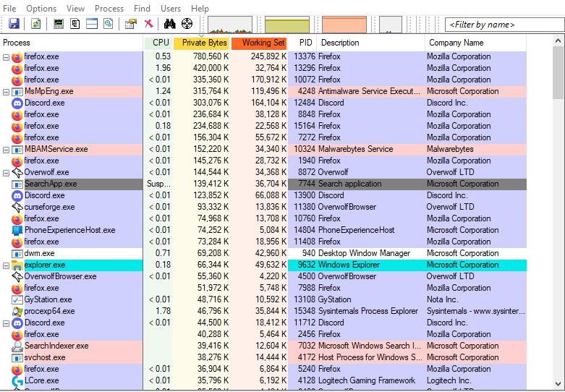565x392 pixels.
Task: Click the Discord icon in the PID 12484 row
Action: pos(17,103)
